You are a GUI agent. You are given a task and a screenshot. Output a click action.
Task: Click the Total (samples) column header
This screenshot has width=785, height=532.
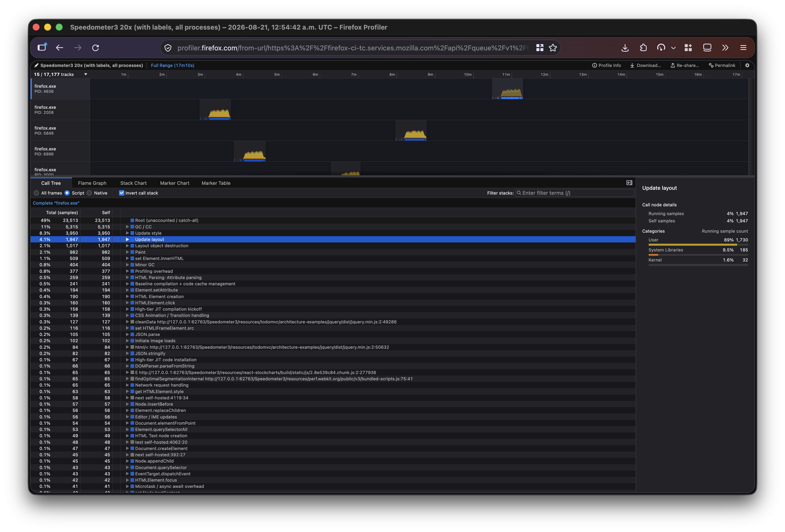[x=62, y=212]
